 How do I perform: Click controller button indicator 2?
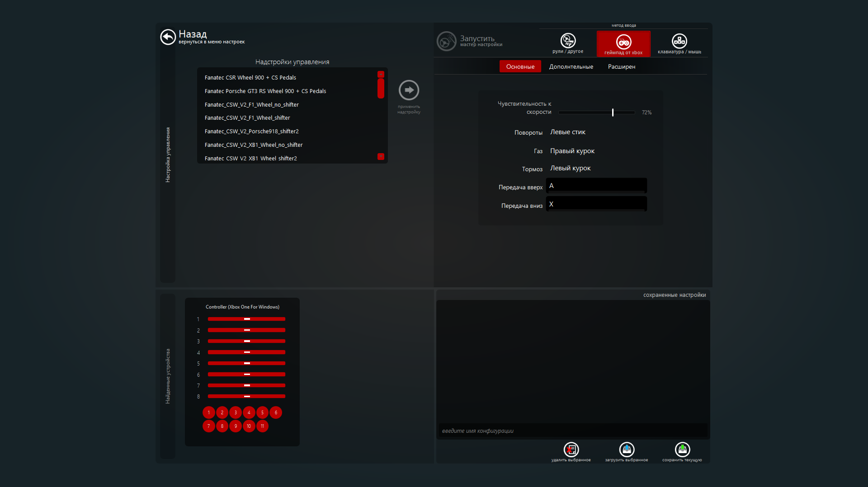click(x=222, y=412)
